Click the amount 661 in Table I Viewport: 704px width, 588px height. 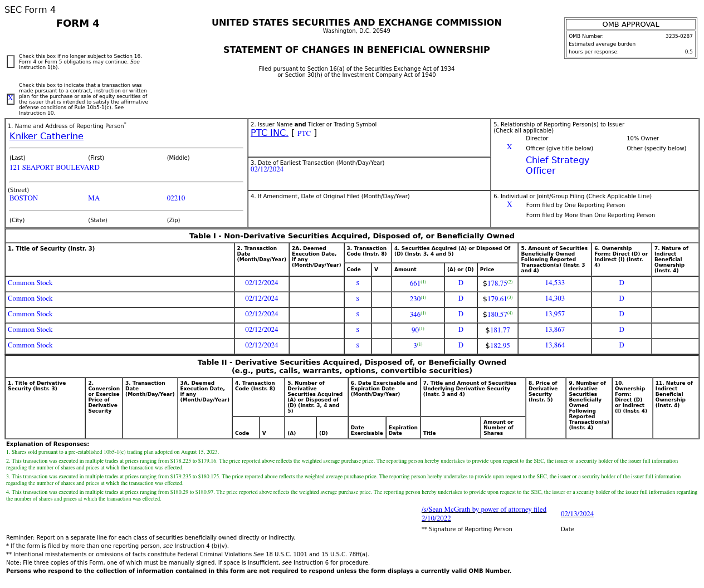tap(415, 283)
